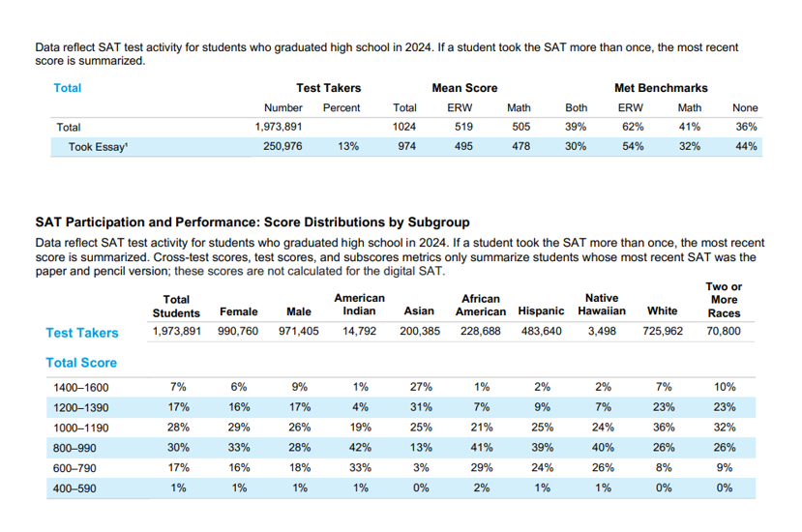The height and width of the screenshot is (532, 802).
Task: Click the 'Two or More Races' column header
Action: [724, 300]
